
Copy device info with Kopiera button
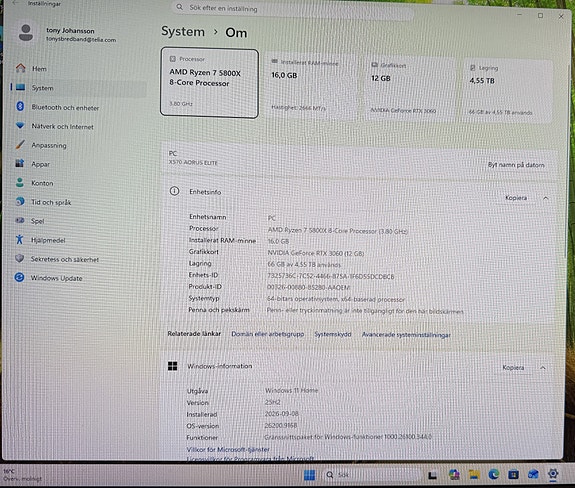tap(516, 198)
